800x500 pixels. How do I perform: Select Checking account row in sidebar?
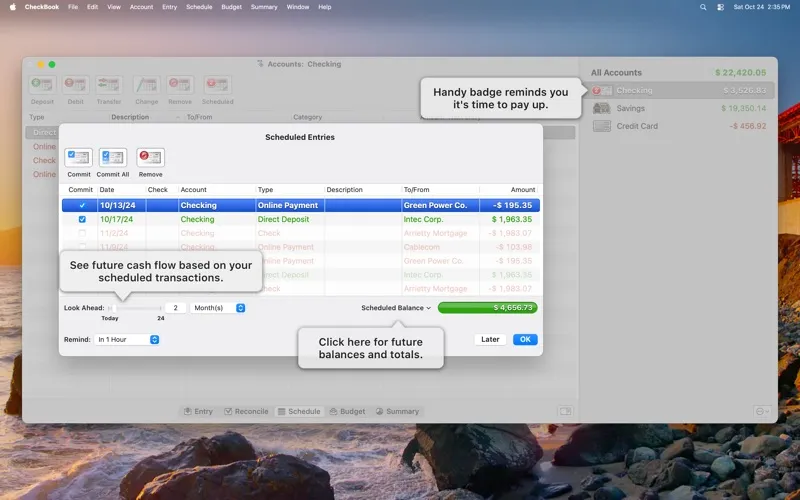coord(681,90)
